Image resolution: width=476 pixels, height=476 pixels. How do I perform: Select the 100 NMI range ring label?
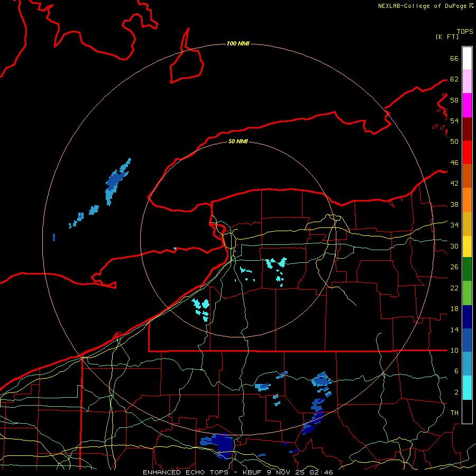click(x=238, y=43)
